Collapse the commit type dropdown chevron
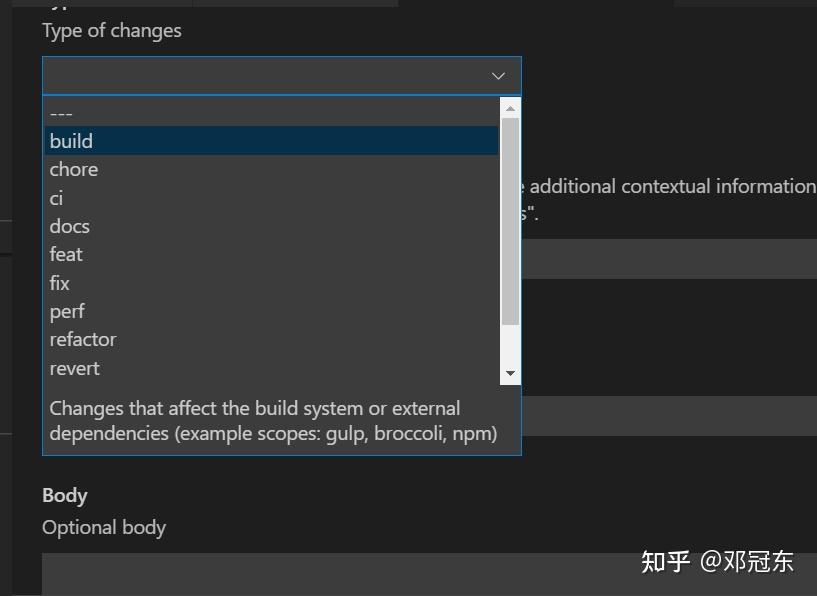The height and width of the screenshot is (596, 817). [x=498, y=75]
